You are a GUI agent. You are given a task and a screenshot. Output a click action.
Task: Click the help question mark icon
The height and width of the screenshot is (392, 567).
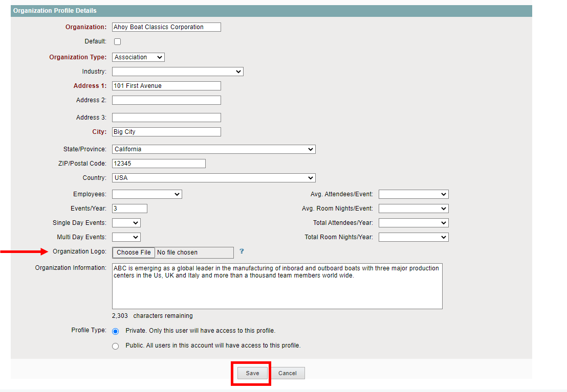coord(242,251)
